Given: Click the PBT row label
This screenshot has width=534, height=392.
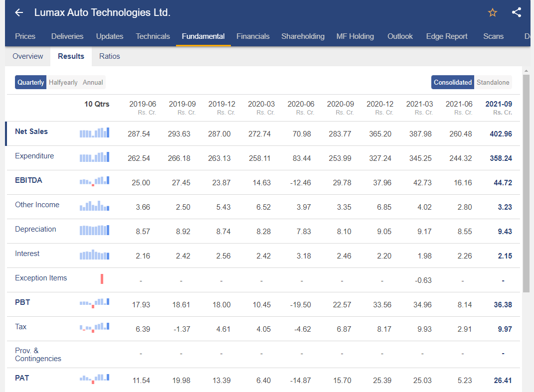Looking at the screenshot, I should [22, 302].
